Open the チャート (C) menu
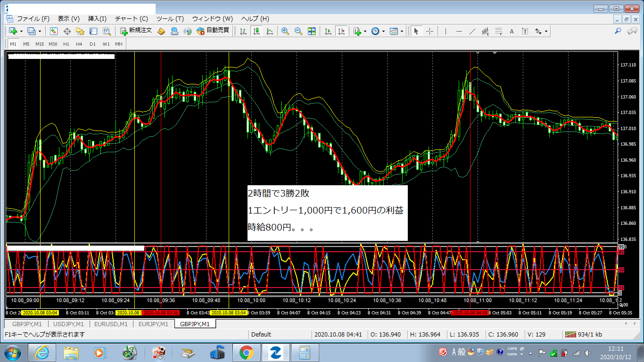The height and width of the screenshot is (362, 644). (132, 19)
